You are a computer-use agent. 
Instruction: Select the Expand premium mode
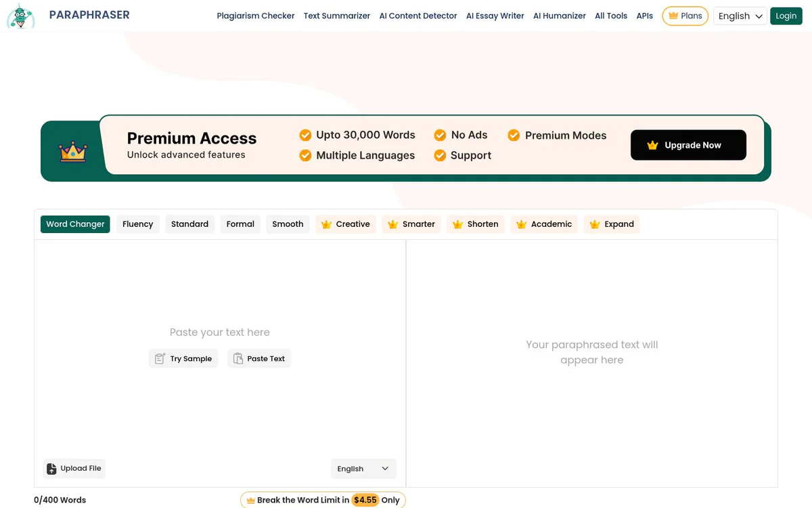[x=612, y=224]
